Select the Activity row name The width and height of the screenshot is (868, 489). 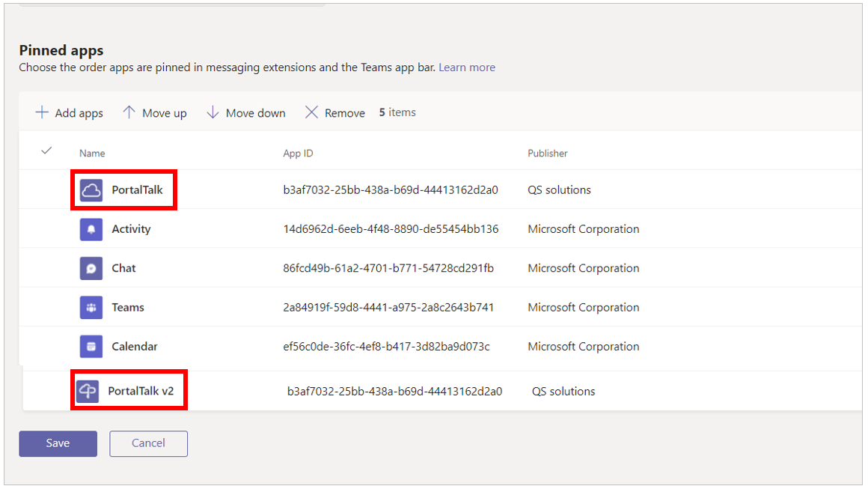pyautogui.click(x=131, y=229)
